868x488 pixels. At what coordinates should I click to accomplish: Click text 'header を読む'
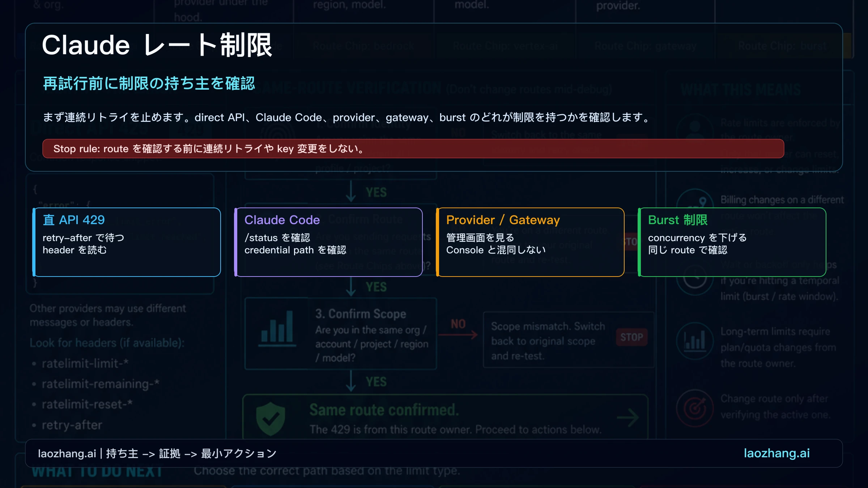pyautogui.click(x=75, y=250)
